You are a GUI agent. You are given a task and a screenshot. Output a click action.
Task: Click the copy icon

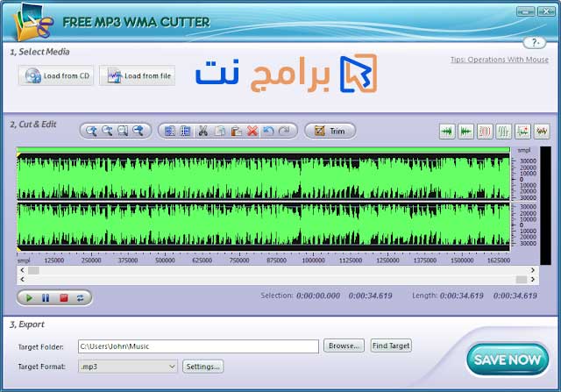[220, 131]
